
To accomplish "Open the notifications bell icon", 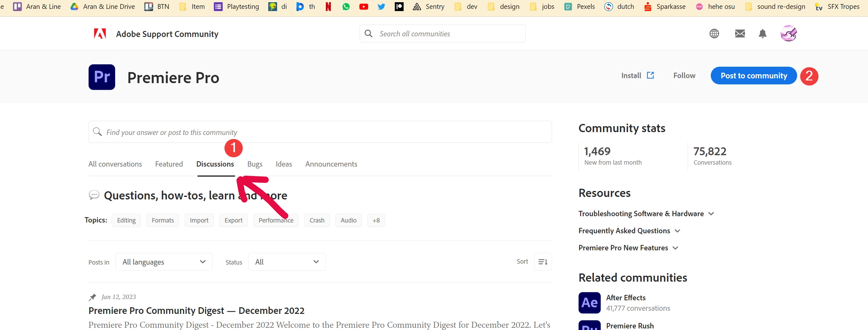I will click(763, 34).
